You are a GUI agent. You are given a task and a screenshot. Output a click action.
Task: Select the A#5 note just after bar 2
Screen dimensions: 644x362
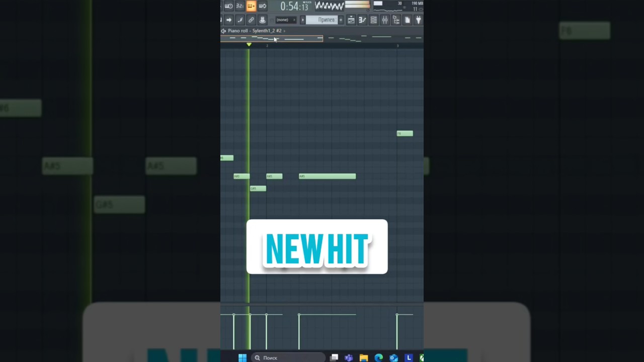274,176
